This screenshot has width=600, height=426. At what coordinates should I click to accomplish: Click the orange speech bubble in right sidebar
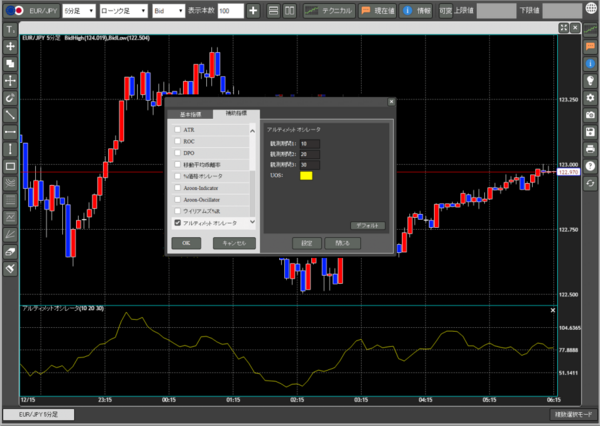click(590, 47)
